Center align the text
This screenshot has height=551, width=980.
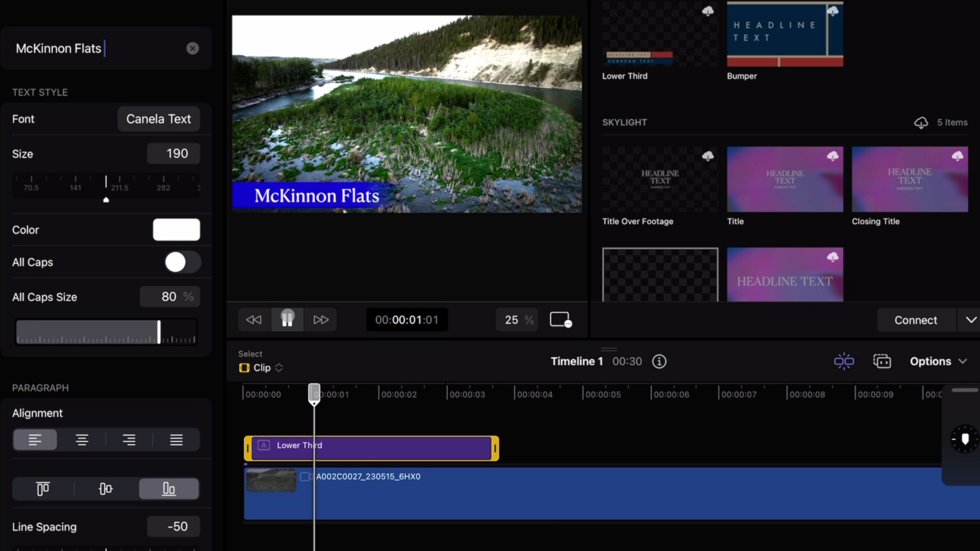point(82,440)
